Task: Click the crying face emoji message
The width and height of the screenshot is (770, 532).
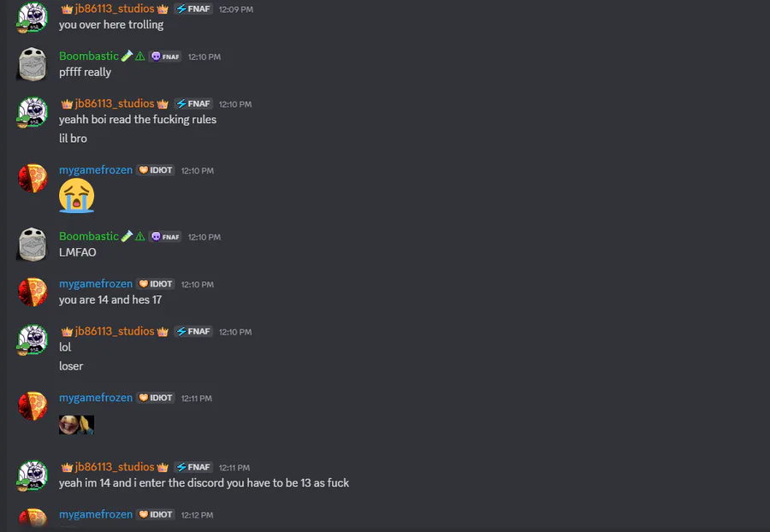Action: pos(77,195)
